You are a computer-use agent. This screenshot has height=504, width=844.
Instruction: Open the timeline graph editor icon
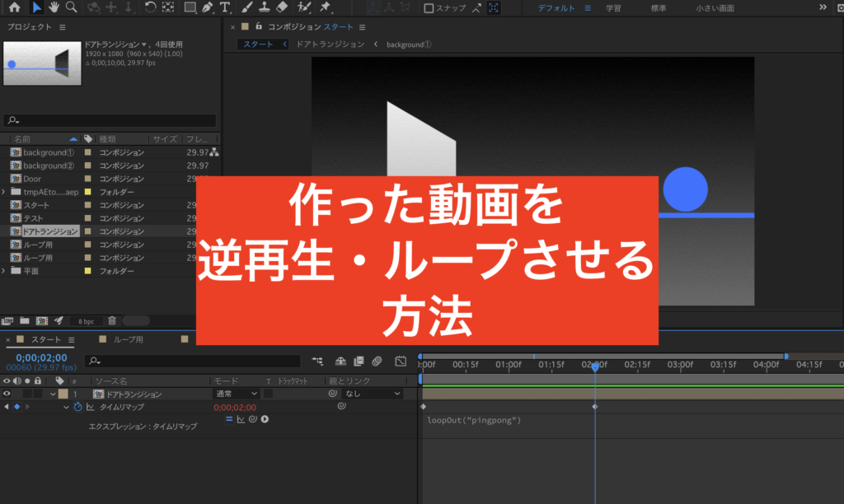click(401, 361)
